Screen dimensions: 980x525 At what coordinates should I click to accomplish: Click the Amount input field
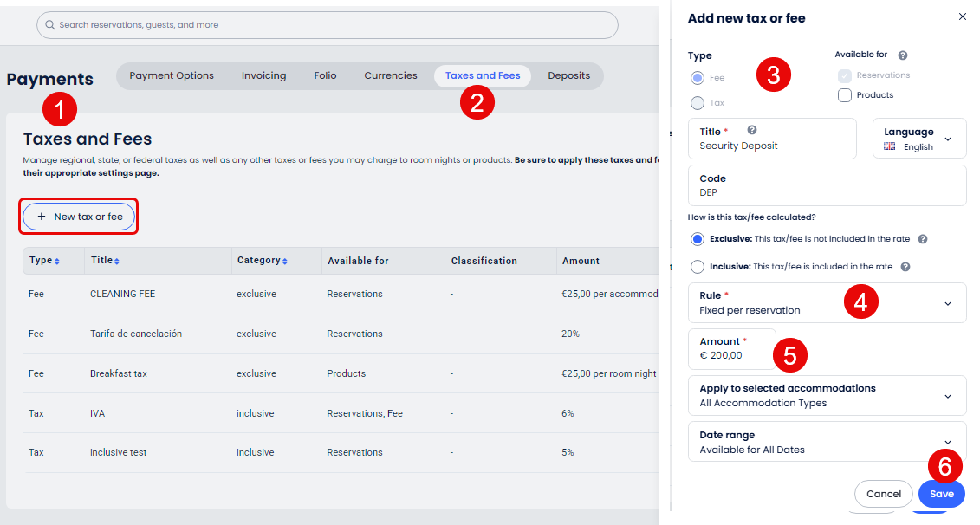tap(731, 354)
